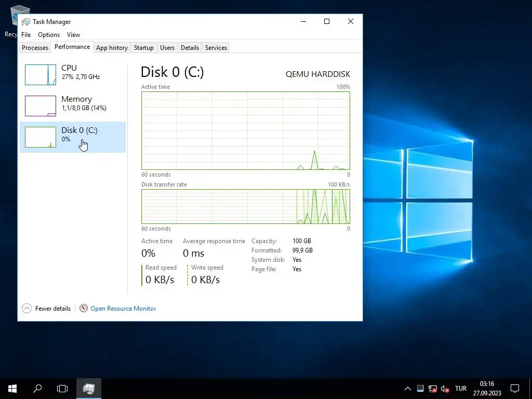Click the Average response time 0 ms value
This screenshot has height=399, width=532.
click(194, 253)
